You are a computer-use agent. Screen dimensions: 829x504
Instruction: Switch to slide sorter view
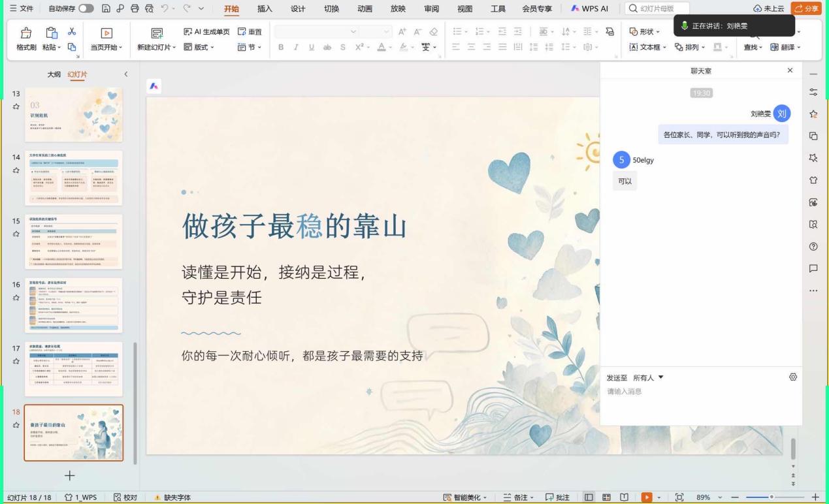tap(607, 497)
